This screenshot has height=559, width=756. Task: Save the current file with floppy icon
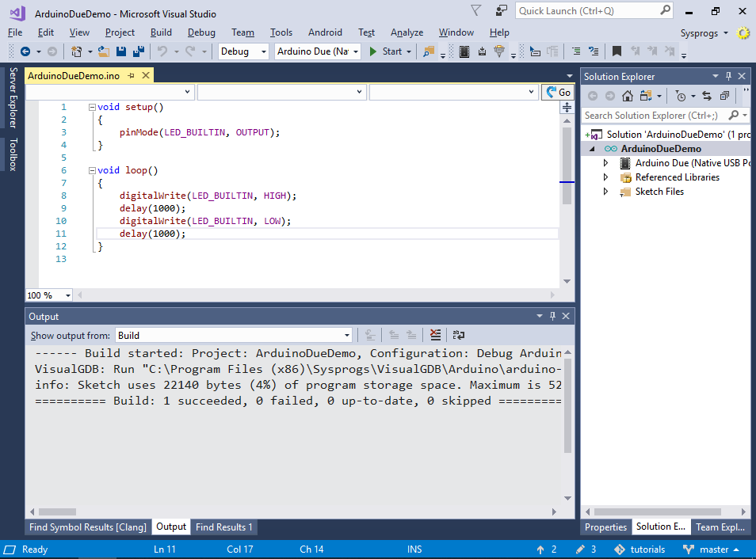pyautogui.click(x=121, y=51)
